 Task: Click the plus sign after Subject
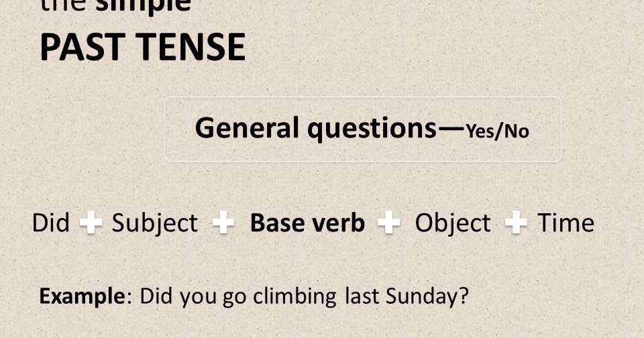coord(223,222)
